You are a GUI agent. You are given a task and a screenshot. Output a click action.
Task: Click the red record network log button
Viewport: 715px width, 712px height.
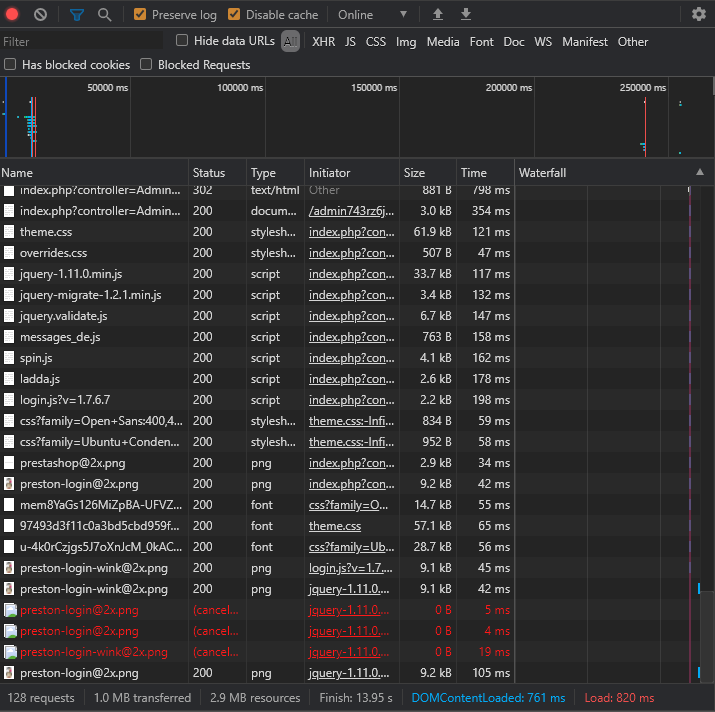coord(13,15)
